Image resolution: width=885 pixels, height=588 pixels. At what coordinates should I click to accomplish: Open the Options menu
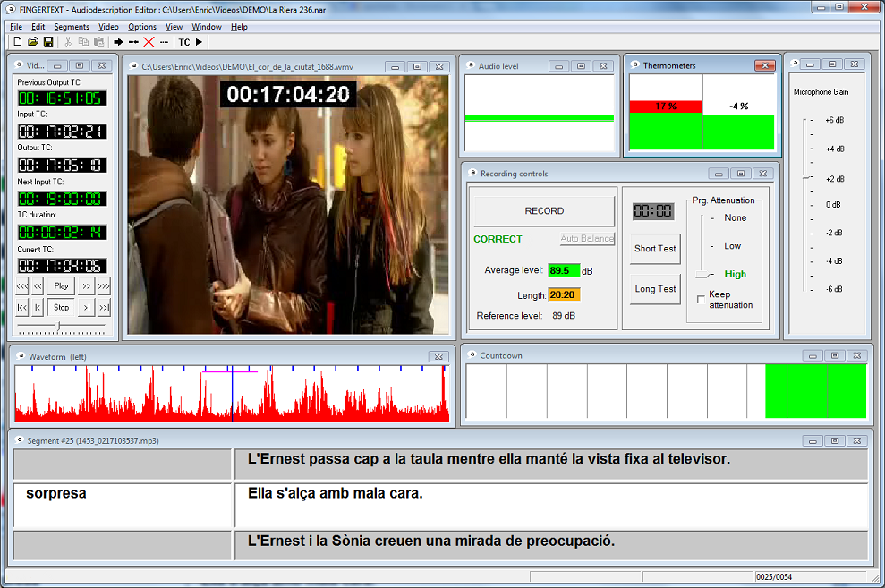click(x=142, y=27)
